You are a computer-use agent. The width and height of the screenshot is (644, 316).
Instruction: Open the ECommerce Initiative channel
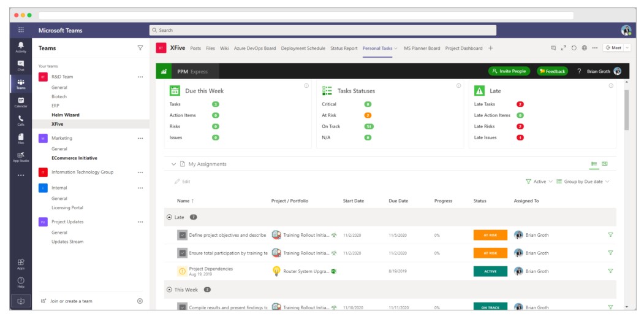(74, 158)
